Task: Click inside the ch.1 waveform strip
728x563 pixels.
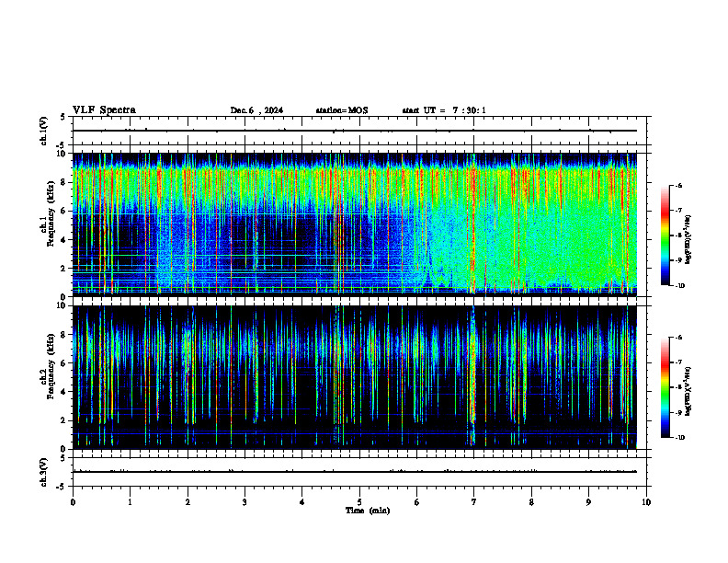Action: click(359, 131)
